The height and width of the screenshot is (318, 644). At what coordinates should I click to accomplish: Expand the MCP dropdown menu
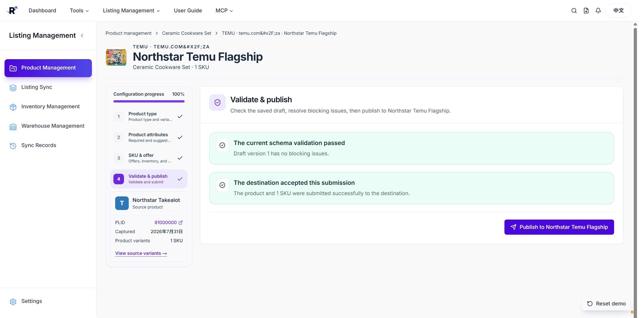[x=224, y=11]
